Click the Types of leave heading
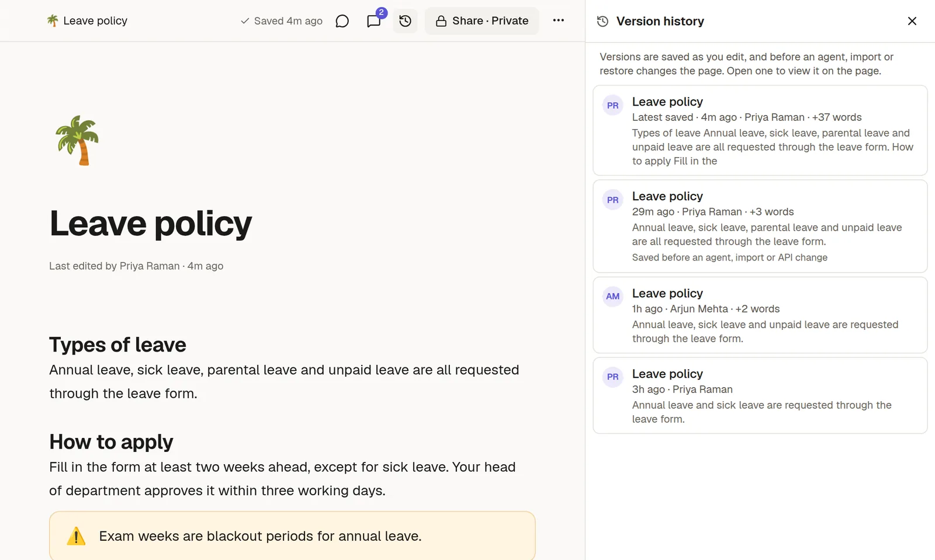The height and width of the screenshot is (560, 935). pos(117,345)
